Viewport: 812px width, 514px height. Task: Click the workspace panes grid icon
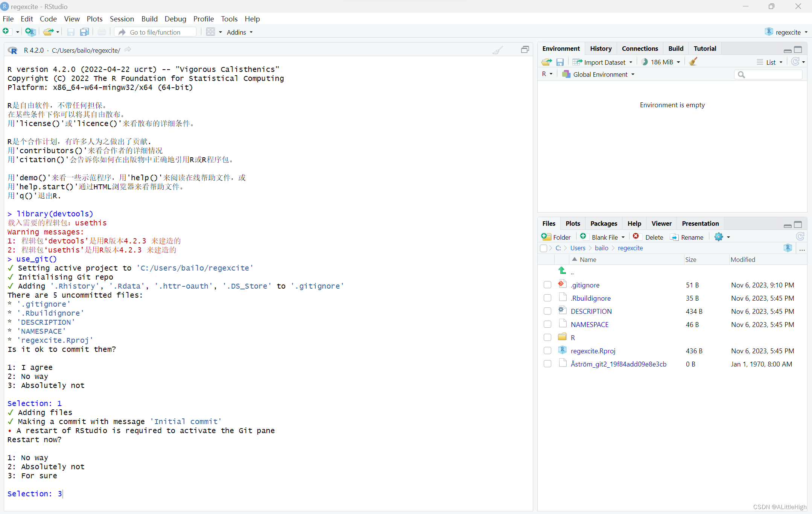pos(210,32)
